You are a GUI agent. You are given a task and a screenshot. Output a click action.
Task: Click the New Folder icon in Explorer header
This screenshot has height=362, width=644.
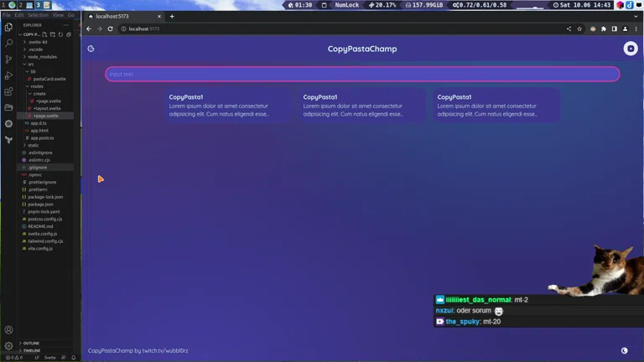53,34
